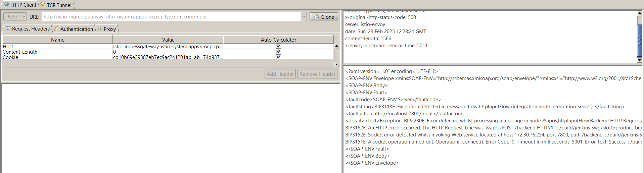
Task: Click the Name column header
Action: (57, 40)
